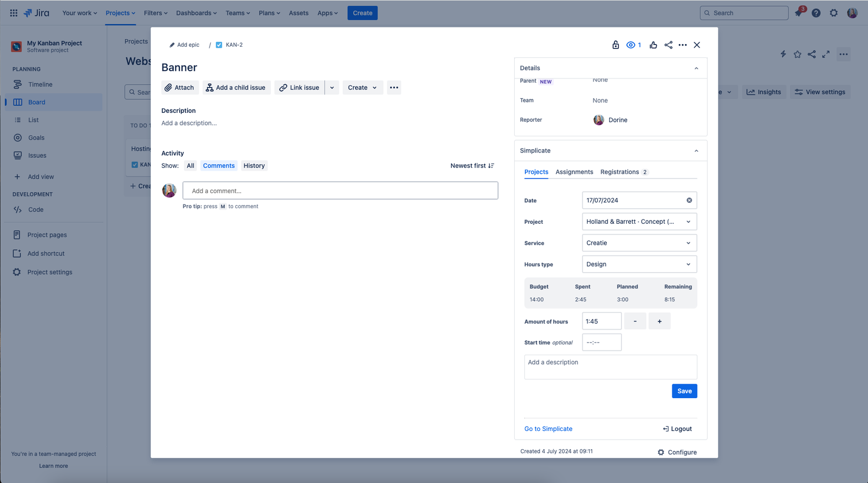
Task: Decrease hours with minus button
Action: coord(635,321)
